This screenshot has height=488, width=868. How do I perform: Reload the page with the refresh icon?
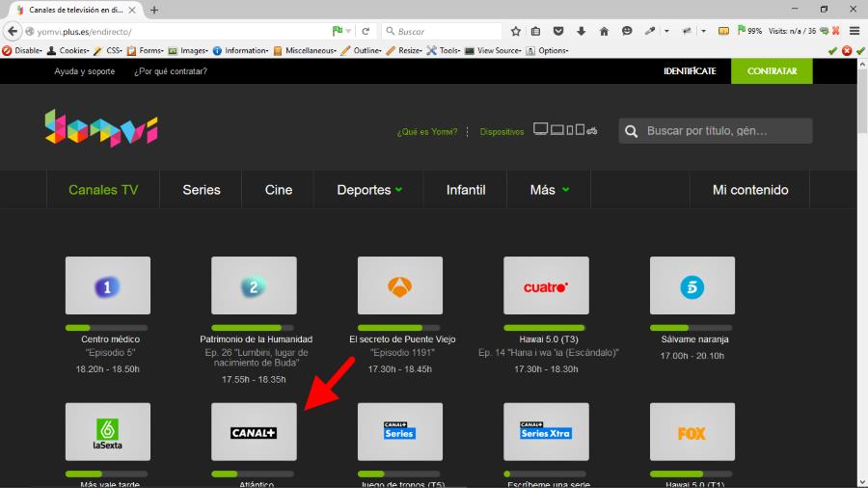point(366,32)
